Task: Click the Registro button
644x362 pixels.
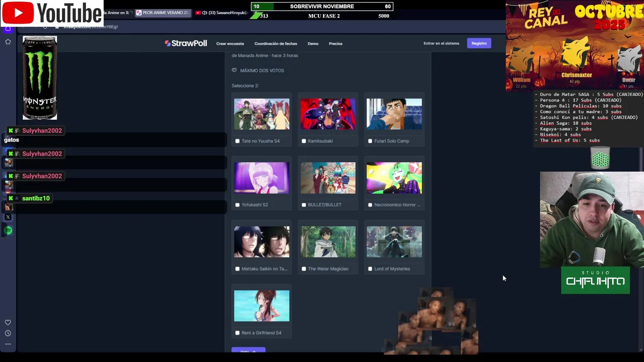Action: click(479, 43)
